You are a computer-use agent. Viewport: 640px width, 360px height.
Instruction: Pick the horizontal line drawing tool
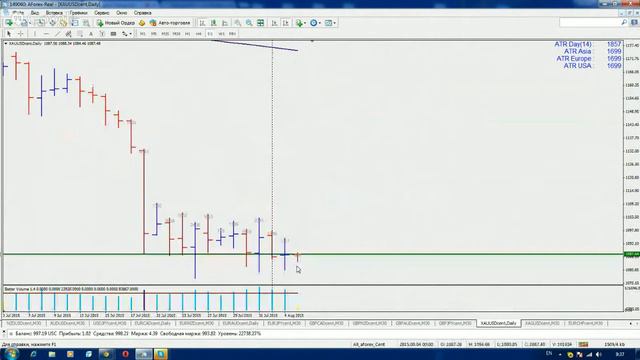[46, 34]
